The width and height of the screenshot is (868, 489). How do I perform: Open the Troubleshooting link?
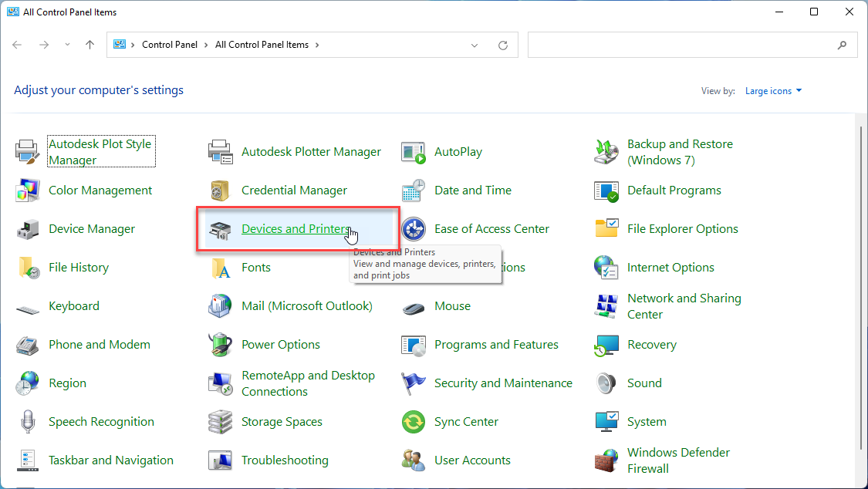(285, 460)
